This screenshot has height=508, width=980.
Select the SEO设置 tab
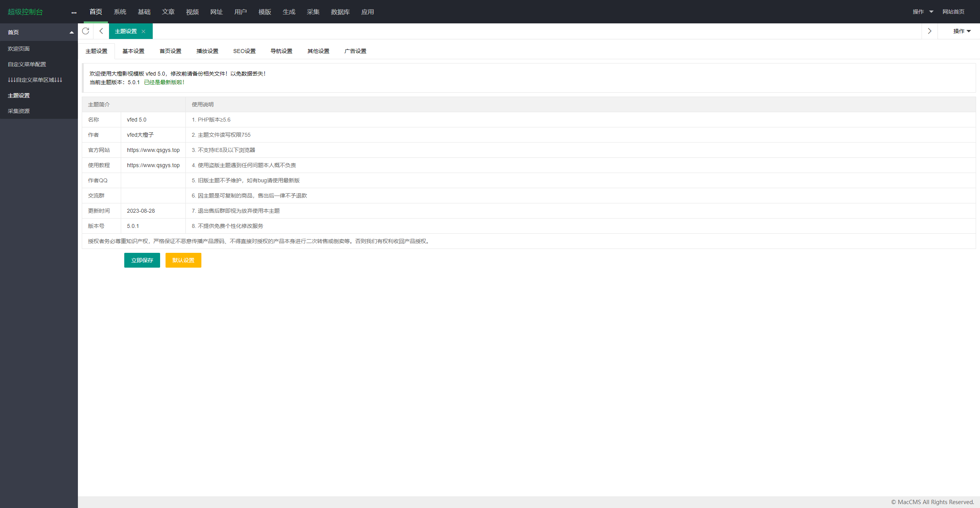coord(244,51)
